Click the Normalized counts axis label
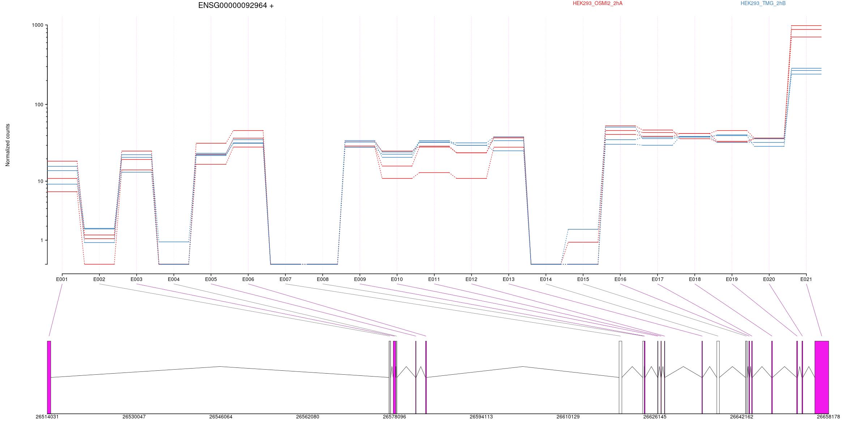Viewport: 868px width, 434px height. [x=8, y=145]
